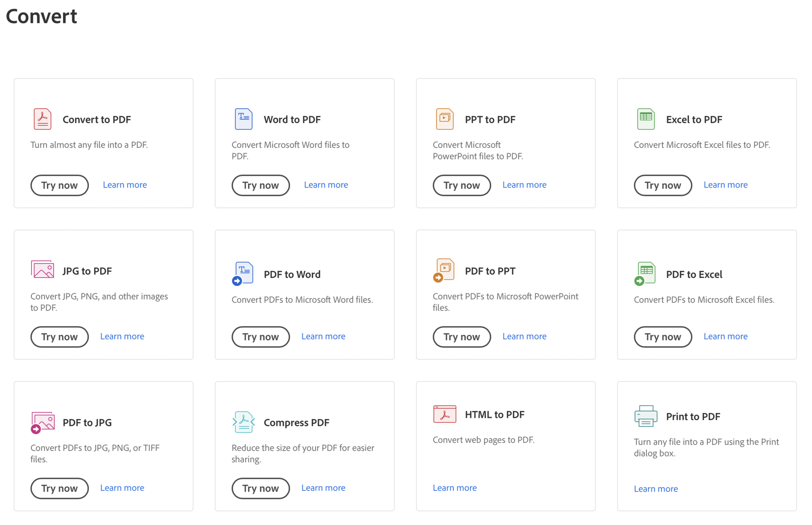Click the Convert to PDF icon
This screenshot has width=812, height=525.
[x=42, y=119]
